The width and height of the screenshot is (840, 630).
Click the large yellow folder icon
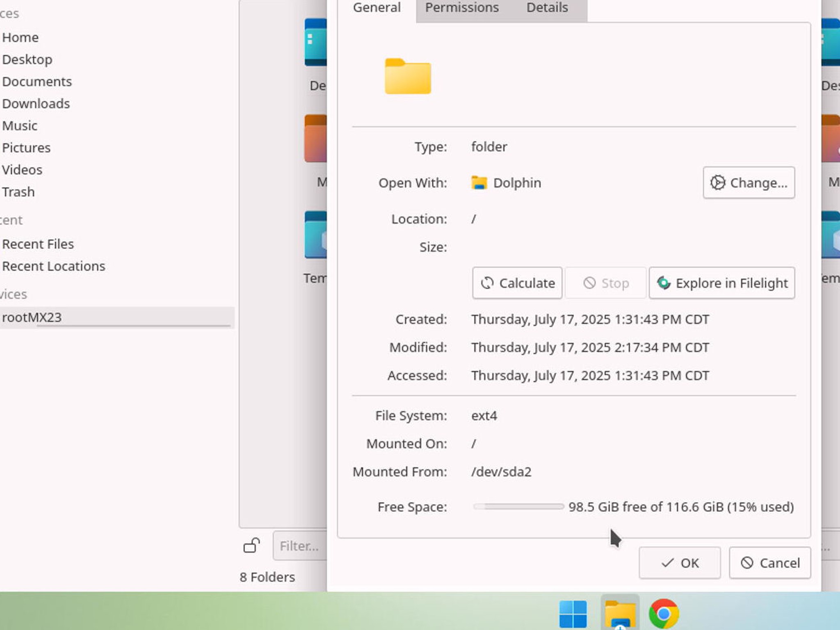click(x=408, y=76)
